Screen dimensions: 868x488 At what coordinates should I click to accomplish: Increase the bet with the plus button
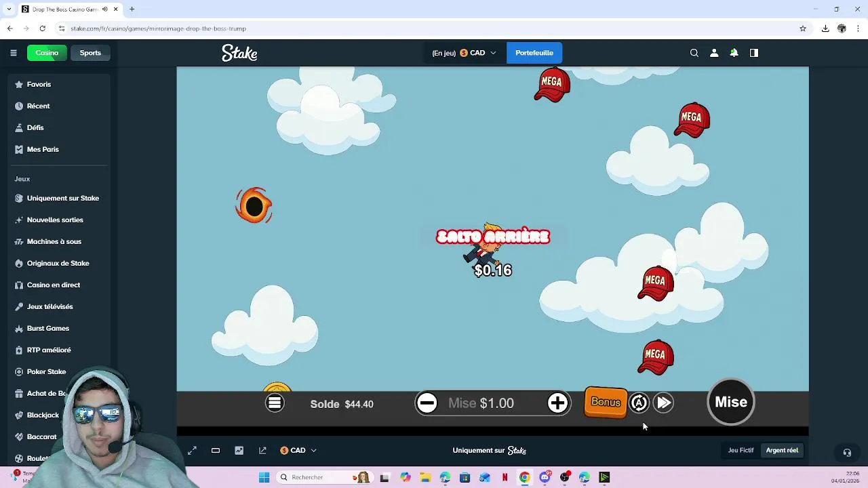pos(557,403)
